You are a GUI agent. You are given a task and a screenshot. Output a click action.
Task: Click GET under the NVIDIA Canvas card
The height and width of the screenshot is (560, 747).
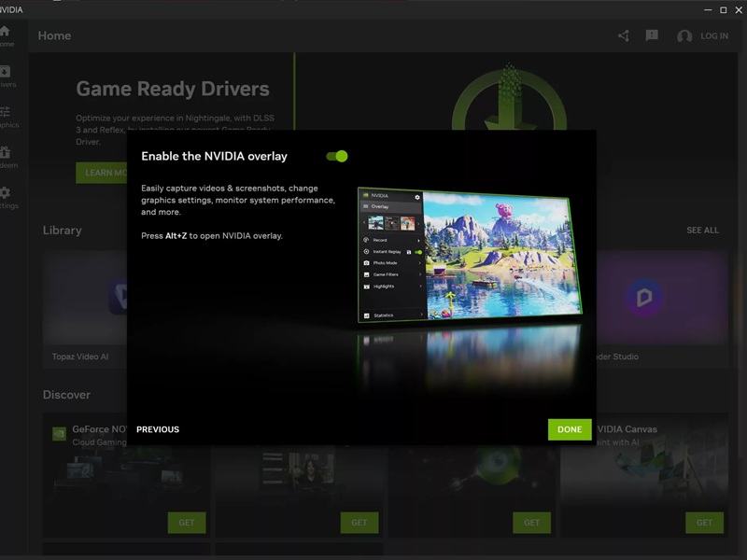pos(704,523)
